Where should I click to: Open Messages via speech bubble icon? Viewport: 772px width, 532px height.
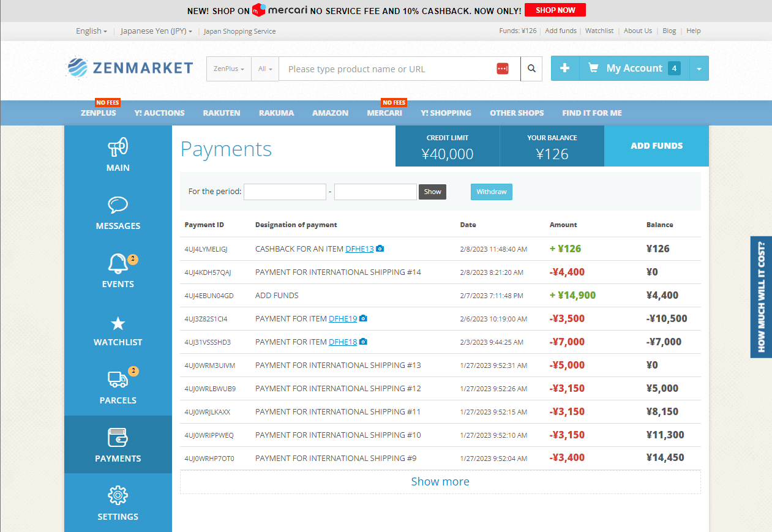(x=118, y=204)
